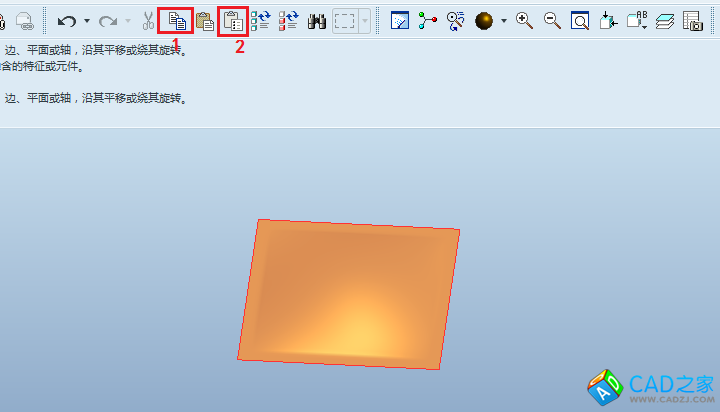Open the Layers stack icon
Screen dimensions: 720x412
coord(665,20)
